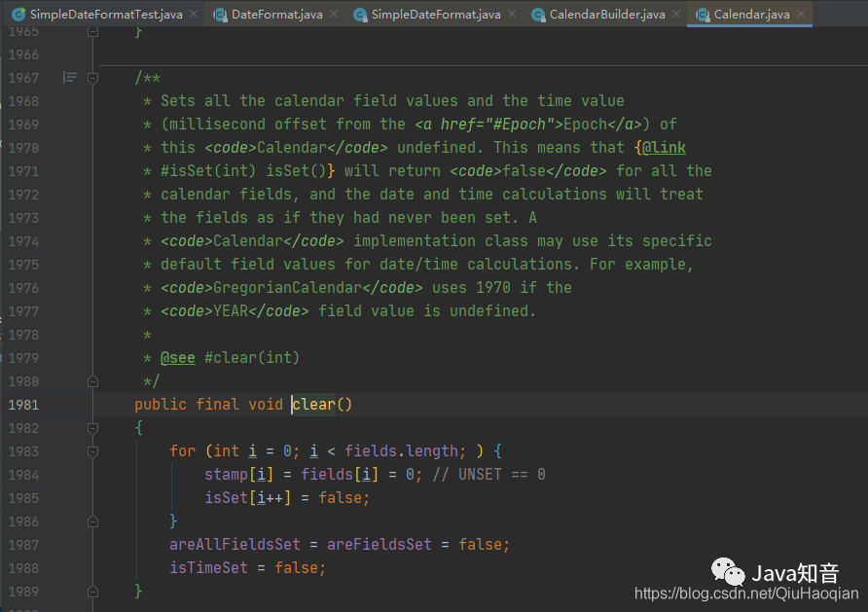This screenshot has width=868, height=612.
Task: Click the #isSet(int) reference in comment
Action: [x=208, y=170]
